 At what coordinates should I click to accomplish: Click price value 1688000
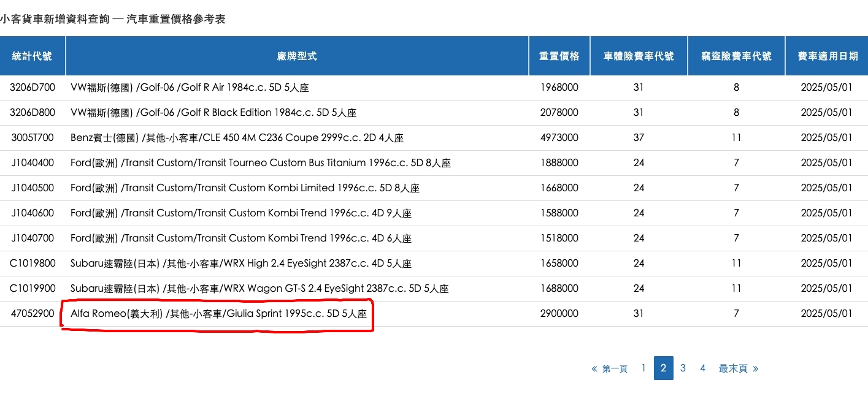559,289
